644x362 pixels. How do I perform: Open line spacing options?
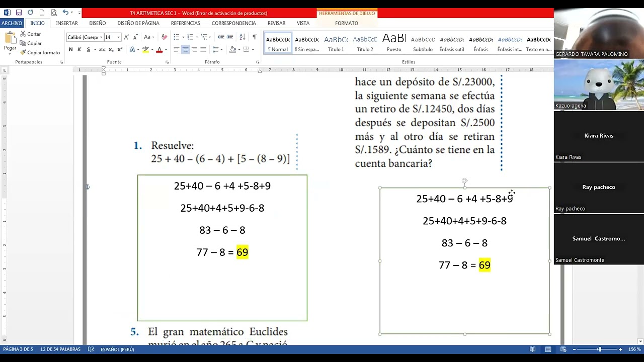pyautogui.click(x=217, y=49)
